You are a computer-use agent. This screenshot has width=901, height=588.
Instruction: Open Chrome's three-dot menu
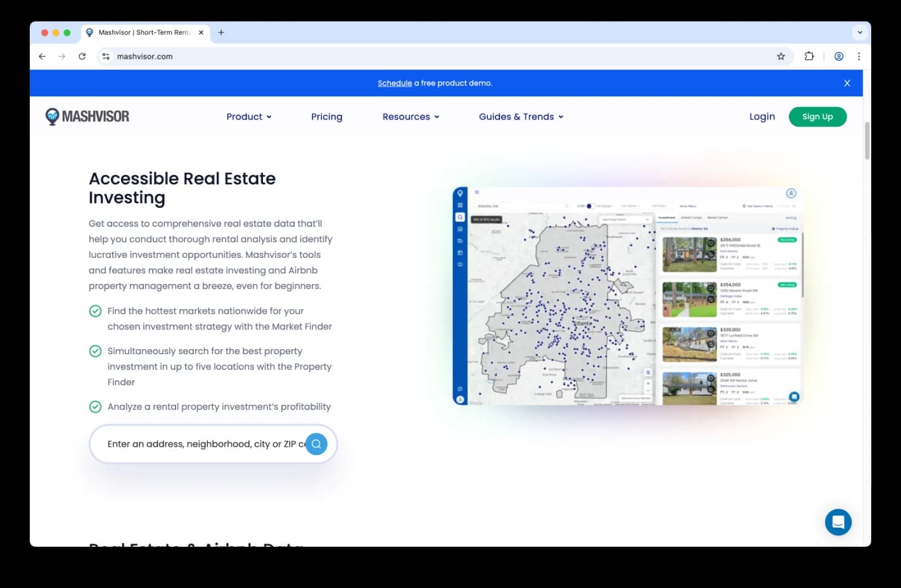pyautogui.click(x=859, y=56)
